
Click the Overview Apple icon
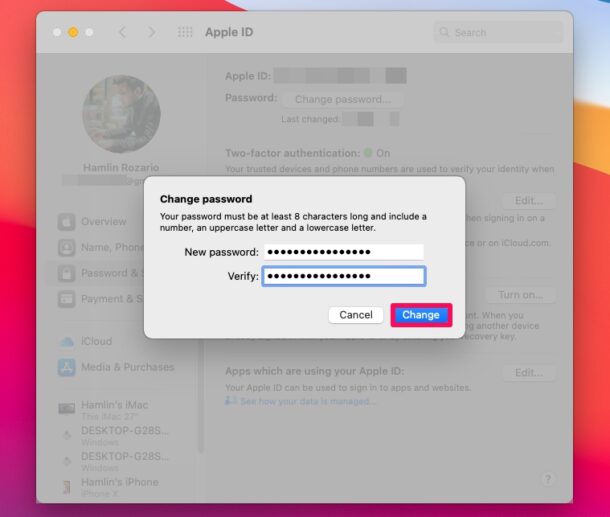point(67,222)
